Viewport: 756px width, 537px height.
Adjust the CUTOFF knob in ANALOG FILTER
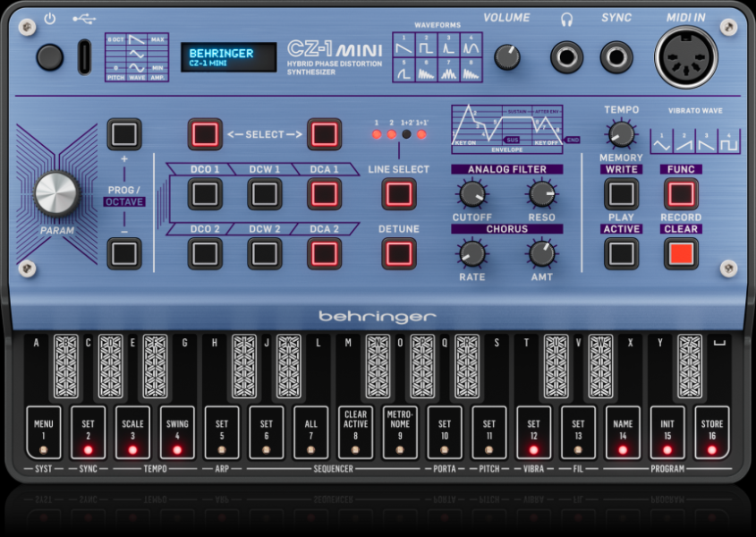[x=472, y=193]
